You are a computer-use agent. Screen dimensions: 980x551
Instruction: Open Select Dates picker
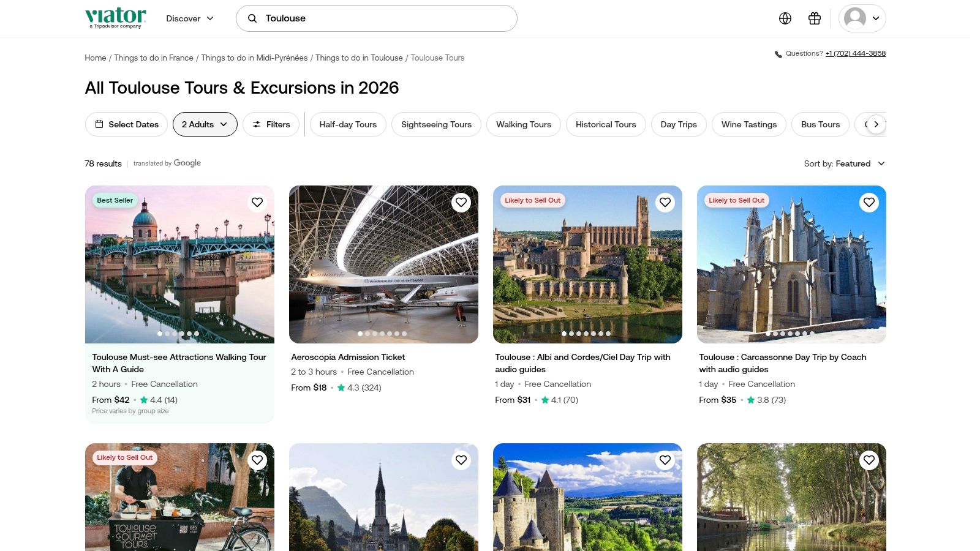point(126,124)
